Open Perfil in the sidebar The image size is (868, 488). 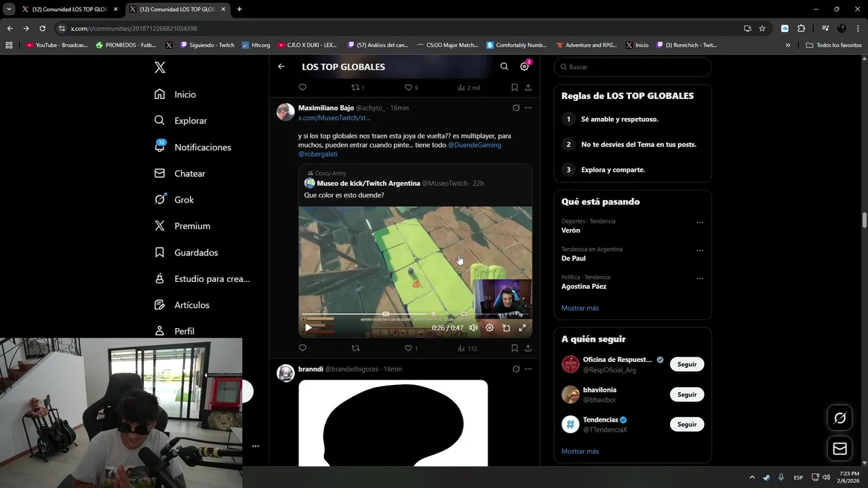pyautogui.click(x=174, y=331)
